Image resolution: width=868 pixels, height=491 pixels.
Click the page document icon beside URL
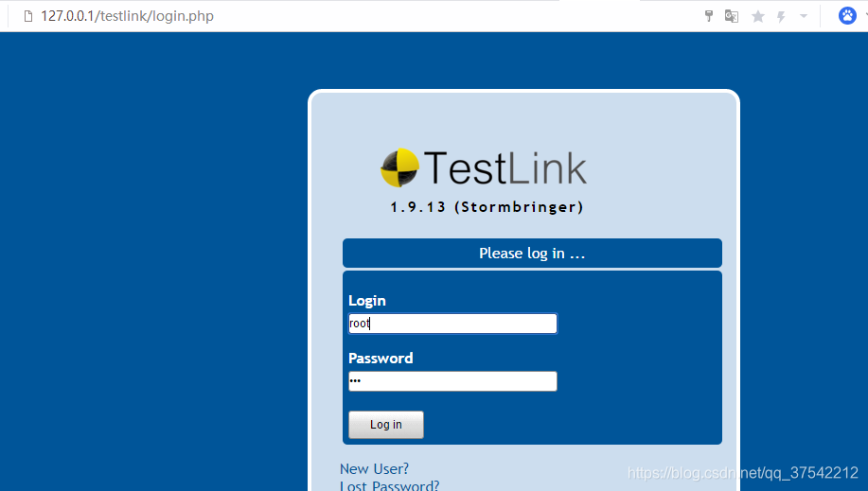28,16
